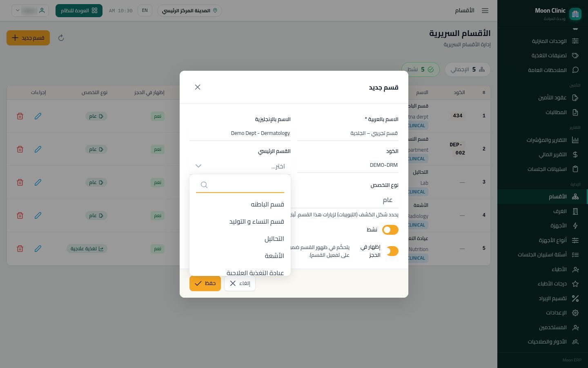
Task: Delete row 4 with the trash icon
Action: click(20, 215)
